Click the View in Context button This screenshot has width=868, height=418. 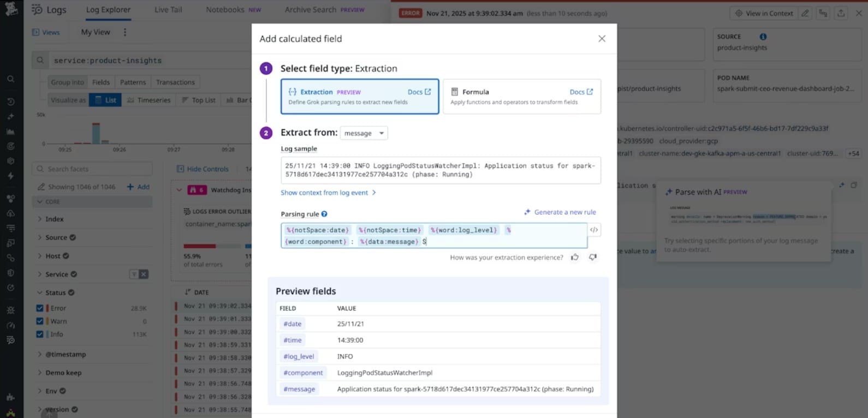(x=764, y=13)
